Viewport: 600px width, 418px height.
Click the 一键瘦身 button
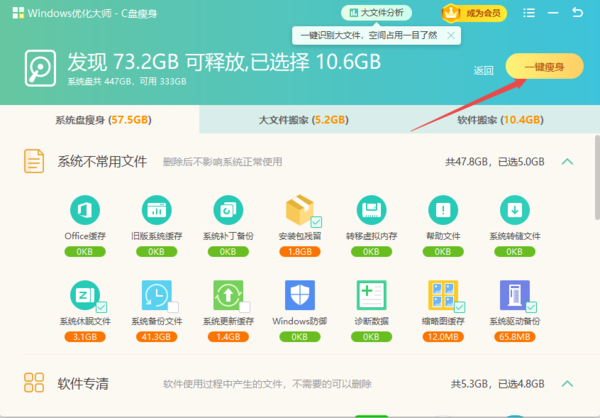tap(543, 65)
